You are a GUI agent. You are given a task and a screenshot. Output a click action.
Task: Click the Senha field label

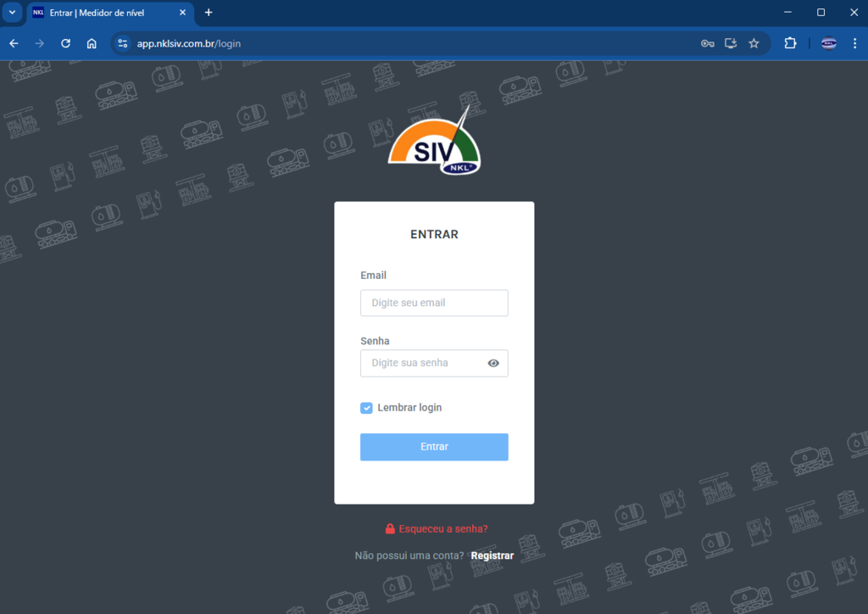(375, 341)
